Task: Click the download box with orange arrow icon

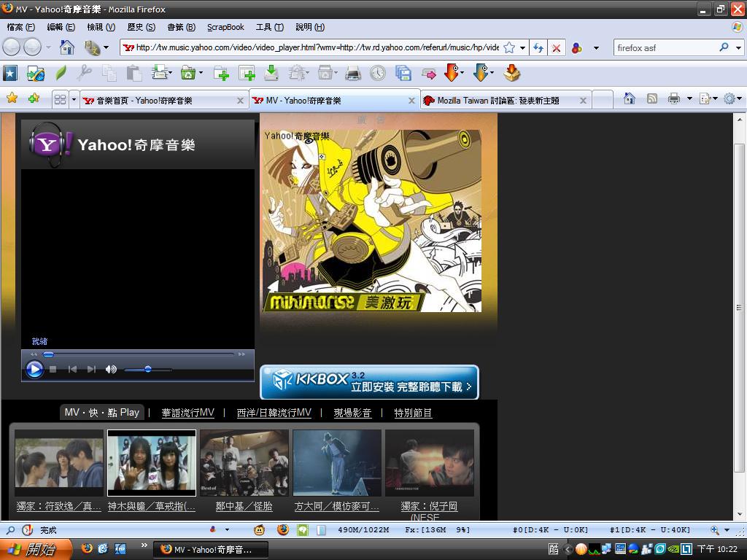Action: [512, 73]
